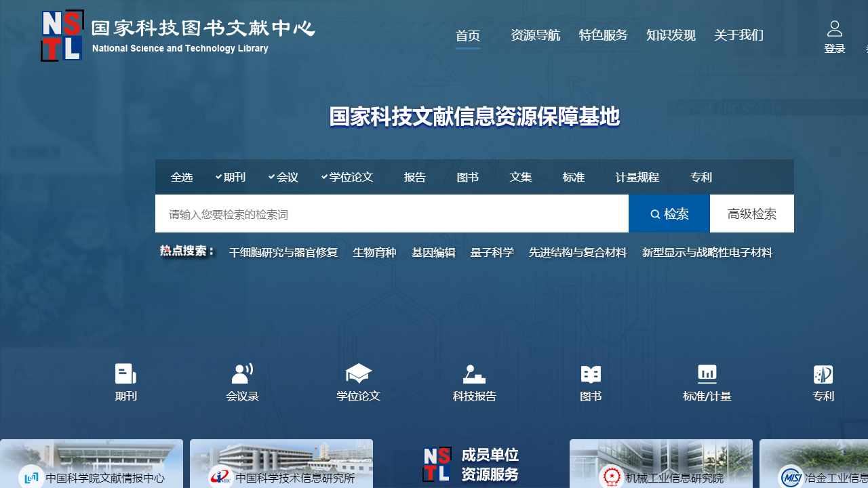Open 冶金工业信息 member card

(x=814, y=464)
